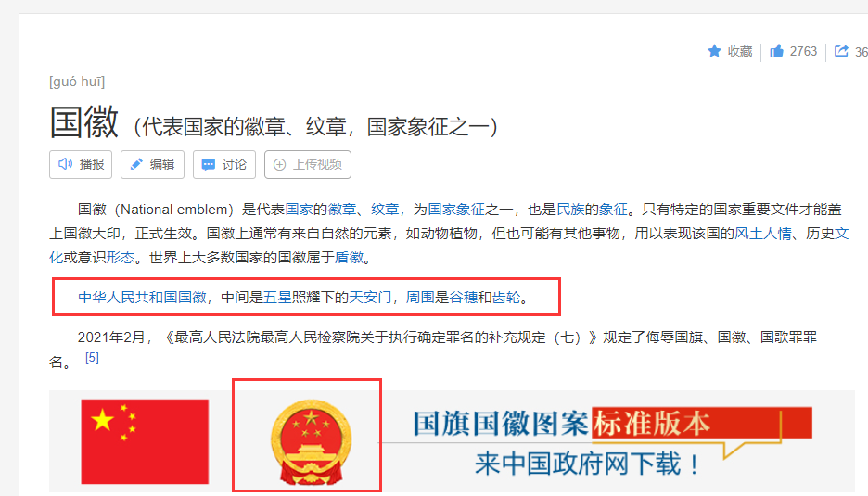Open the 盾徽 link
This screenshot has width=868, height=496.
(x=349, y=258)
